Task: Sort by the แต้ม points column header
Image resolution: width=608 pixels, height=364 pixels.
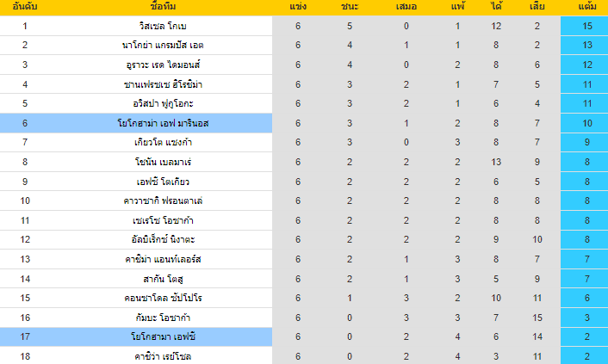Action: coord(587,8)
